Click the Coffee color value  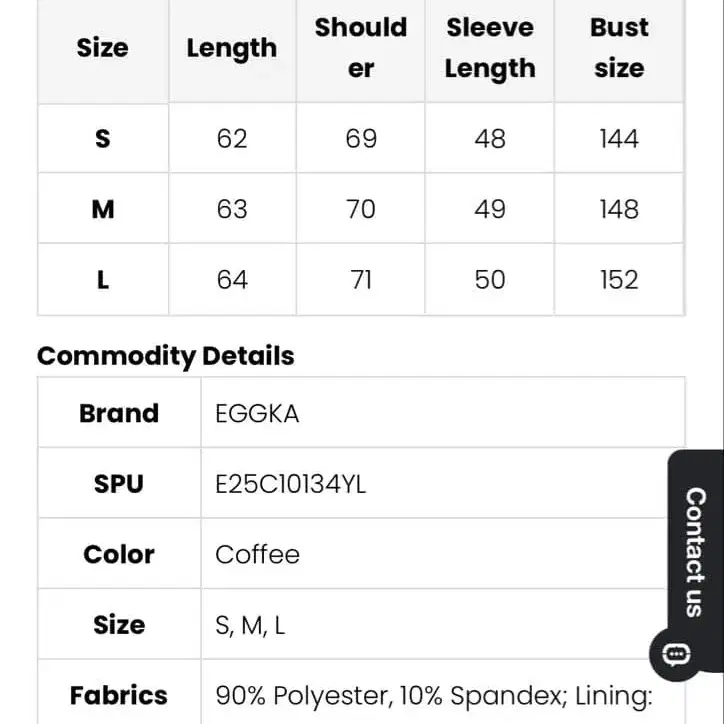(257, 554)
